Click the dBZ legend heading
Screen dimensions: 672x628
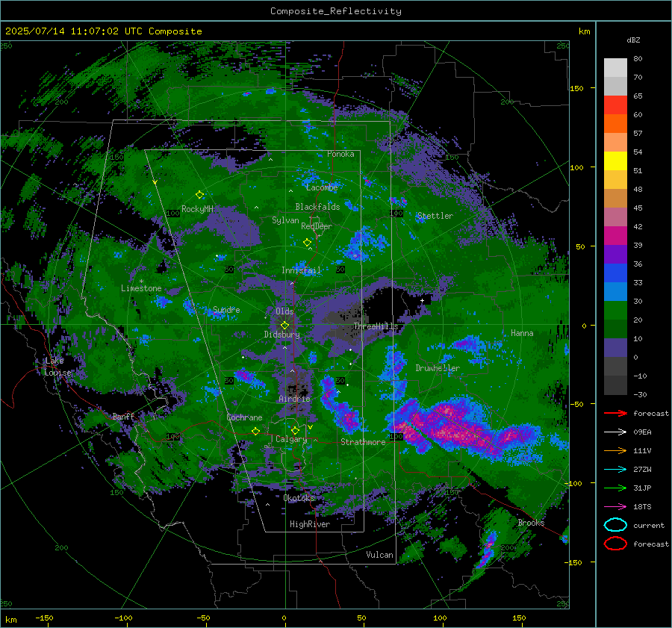[633, 40]
